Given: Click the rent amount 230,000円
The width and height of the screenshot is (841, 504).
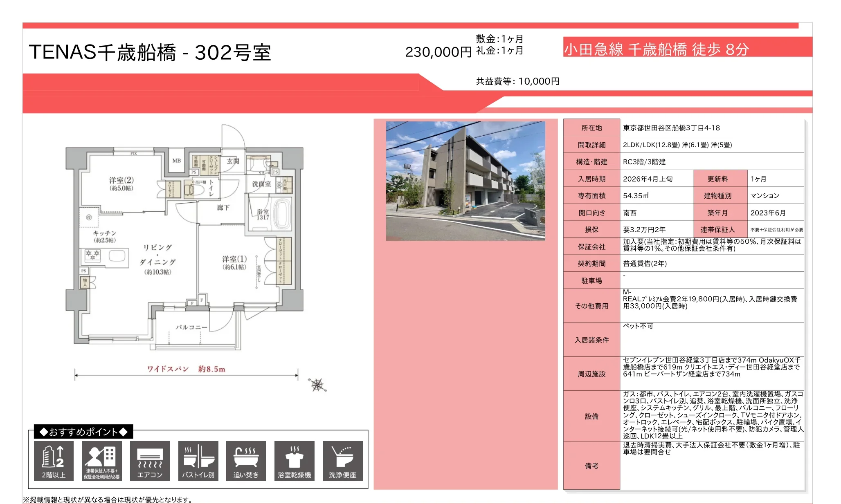Looking at the screenshot, I should (x=438, y=52).
